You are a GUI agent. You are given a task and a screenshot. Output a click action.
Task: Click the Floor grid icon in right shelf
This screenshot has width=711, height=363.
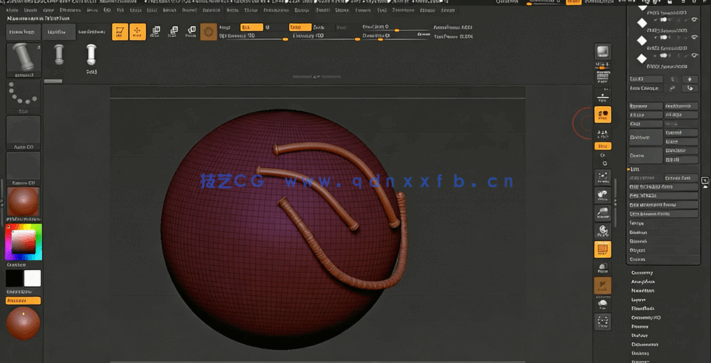point(603,96)
